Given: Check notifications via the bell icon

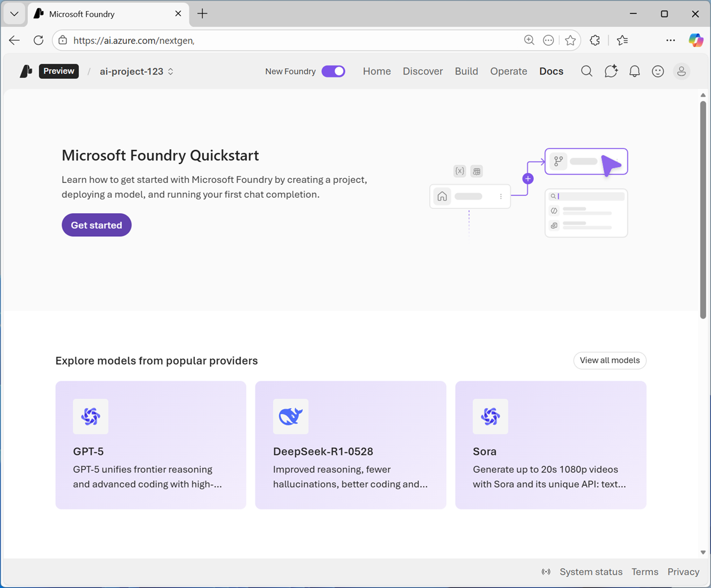Looking at the screenshot, I should coord(634,71).
